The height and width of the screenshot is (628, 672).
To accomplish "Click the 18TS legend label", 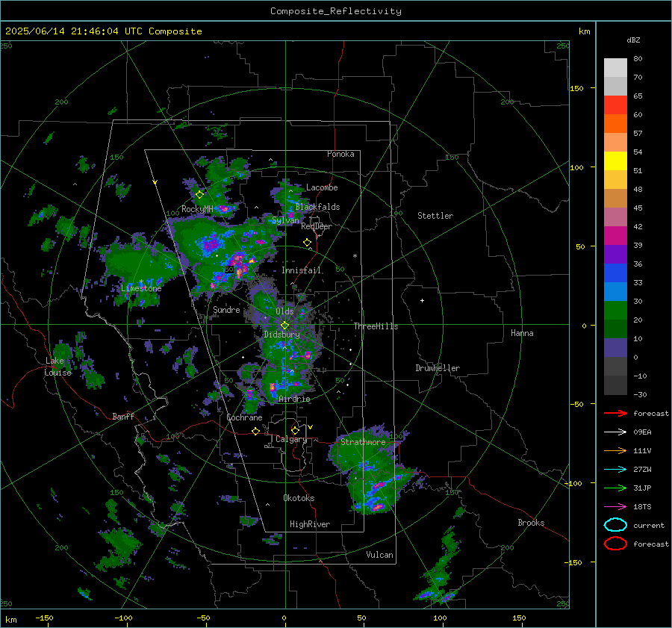I will click(642, 507).
